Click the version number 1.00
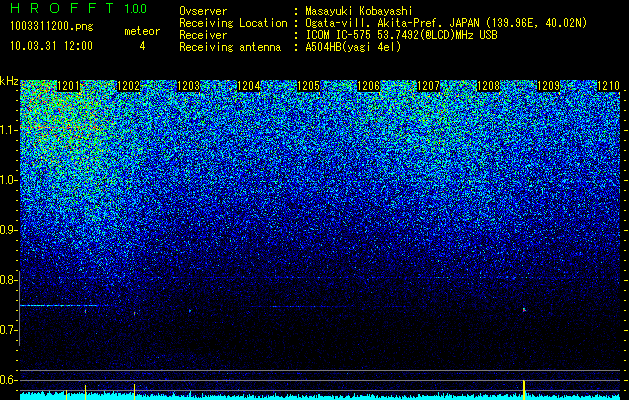This screenshot has width=629, height=400. point(135,8)
